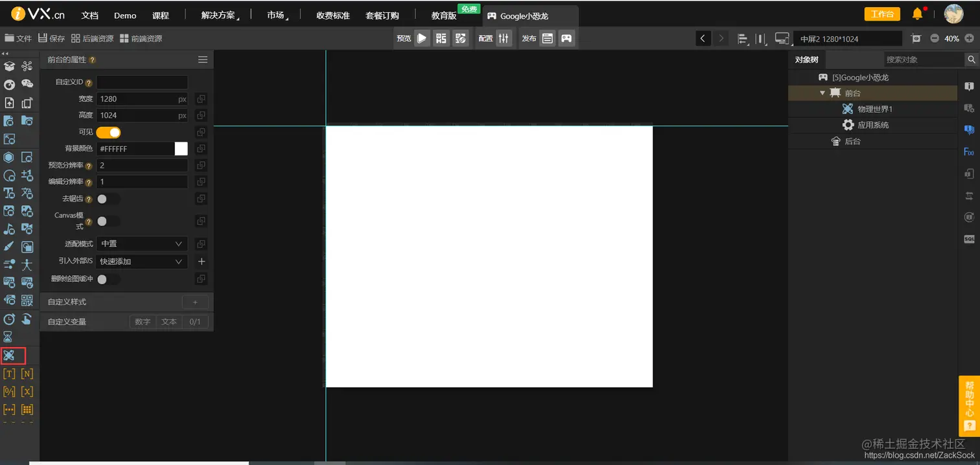Viewport: 980px width, 465px height.
Task: Switch to the 对象树 tab
Action: click(807, 60)
